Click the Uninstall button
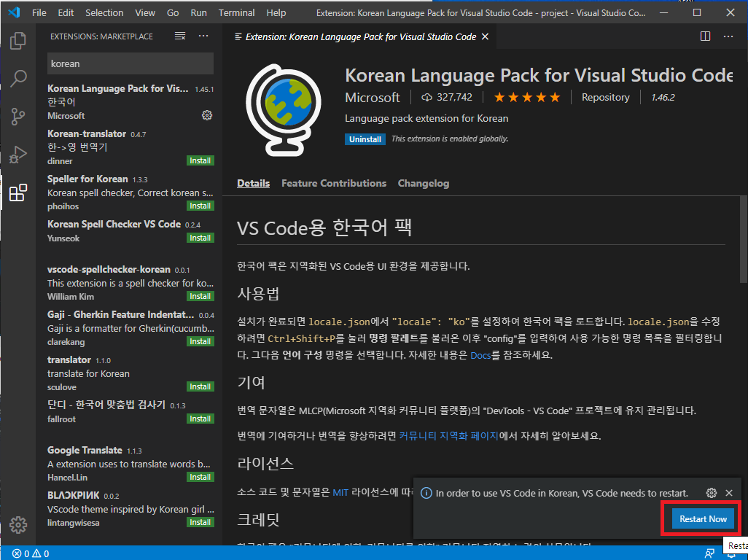This screenshot has height=560, width=748. coord(365,139)
